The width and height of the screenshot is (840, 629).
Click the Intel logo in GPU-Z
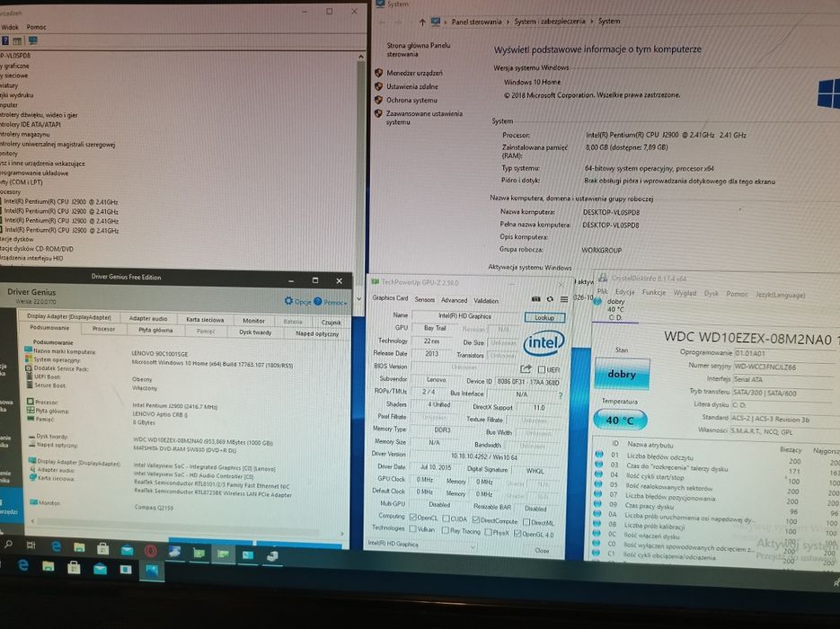tap(544, 342)
